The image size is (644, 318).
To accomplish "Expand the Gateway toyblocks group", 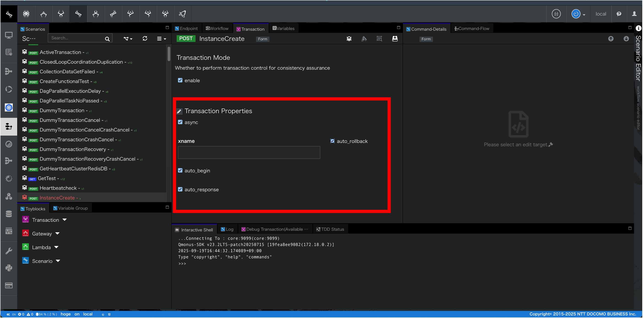I will [57, 233].
